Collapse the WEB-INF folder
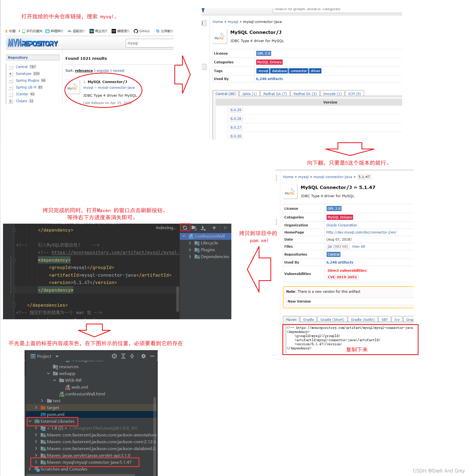Screen dimensions: 469x476 pos(55,380)
